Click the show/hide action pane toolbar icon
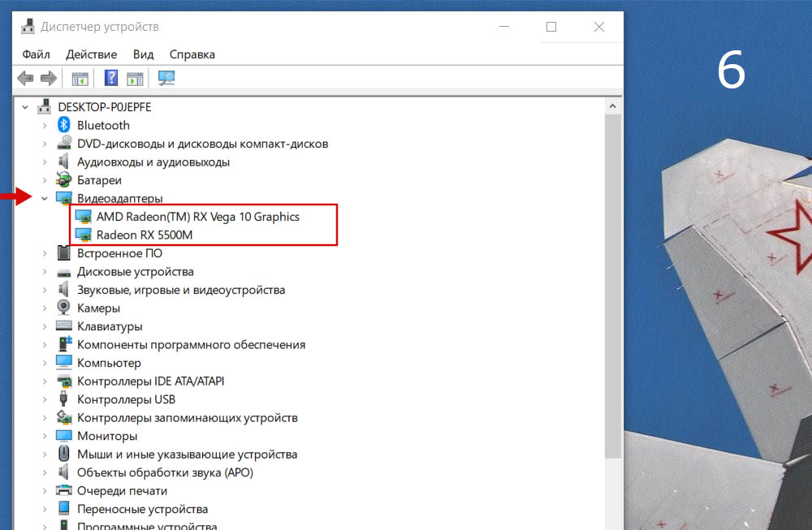The width and height of the screenshot is (812, 530). click(135, 79)
